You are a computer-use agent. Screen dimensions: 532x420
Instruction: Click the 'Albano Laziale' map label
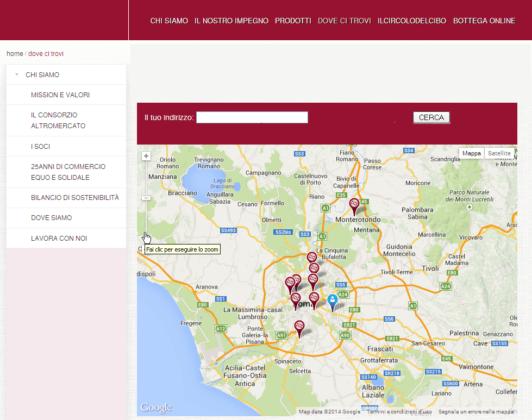point(373,391)
